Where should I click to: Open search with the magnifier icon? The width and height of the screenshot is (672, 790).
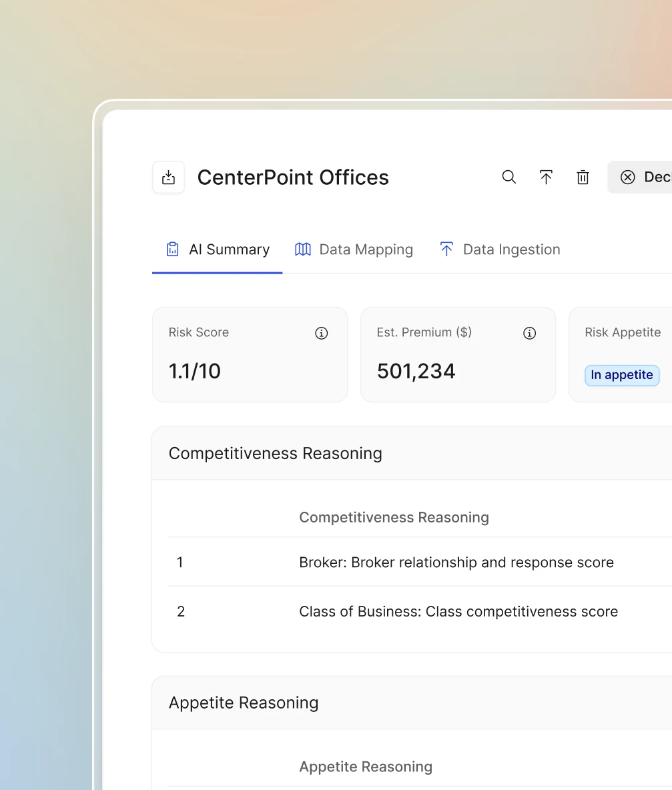point(509,177)
